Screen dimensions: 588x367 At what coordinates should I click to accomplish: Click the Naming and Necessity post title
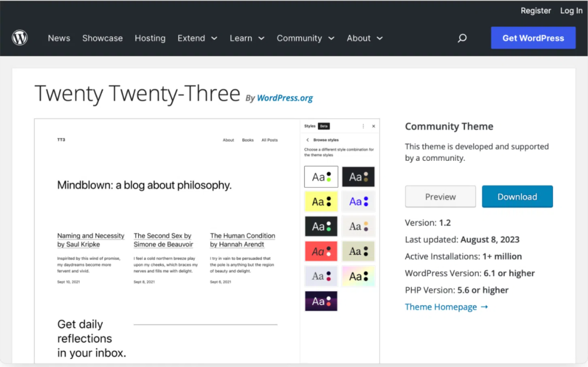91,240
